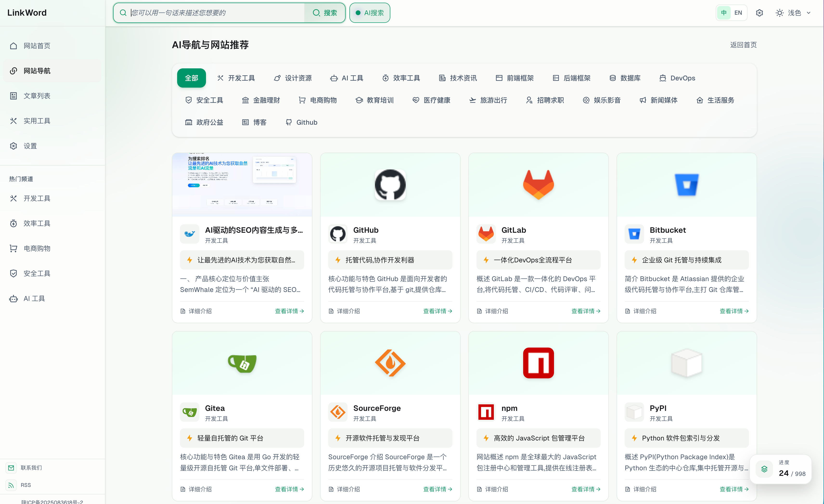Open the settings gear icon in header
Viewport: 824px width, 504px height.
tap(759, 13)
